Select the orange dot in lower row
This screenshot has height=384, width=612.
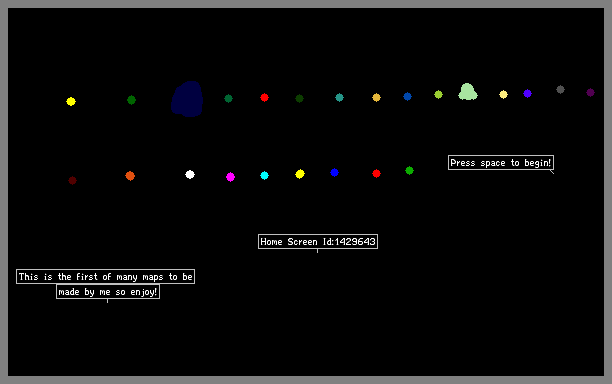pyautogui.click(x=130, y=176)
